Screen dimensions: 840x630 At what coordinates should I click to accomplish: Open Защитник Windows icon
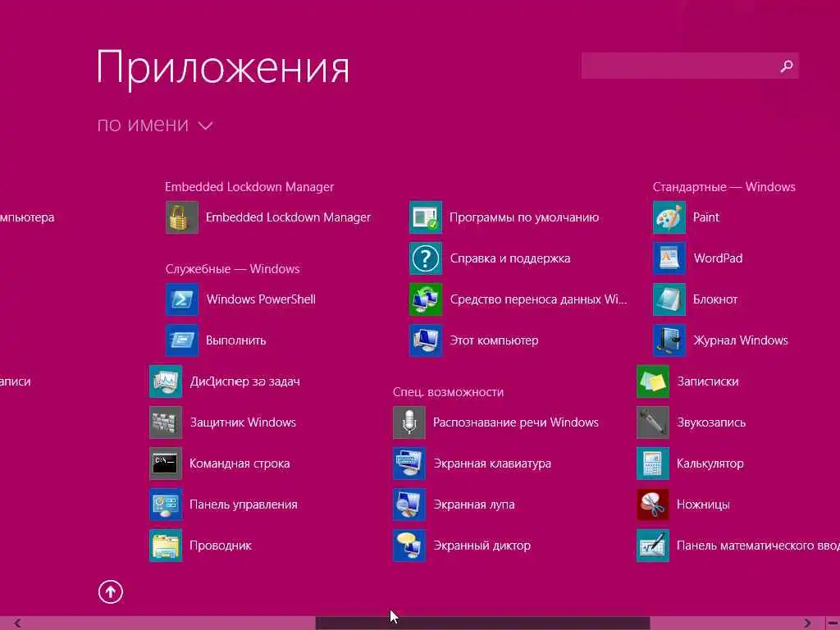[166, 422]
